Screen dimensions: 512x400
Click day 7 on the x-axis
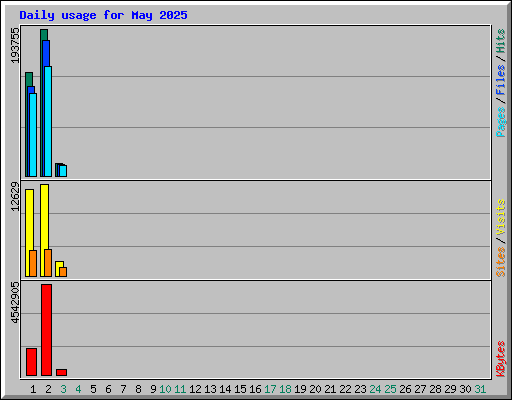[123, 389]
